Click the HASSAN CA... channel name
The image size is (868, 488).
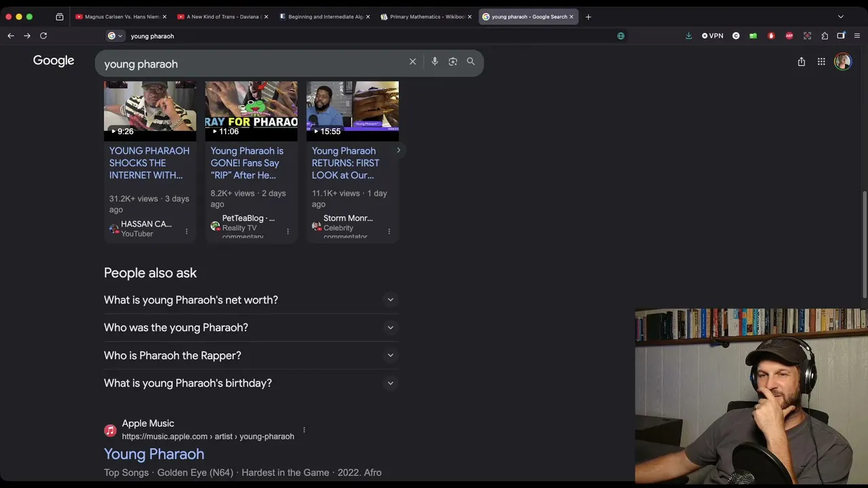tap(146, 224)
